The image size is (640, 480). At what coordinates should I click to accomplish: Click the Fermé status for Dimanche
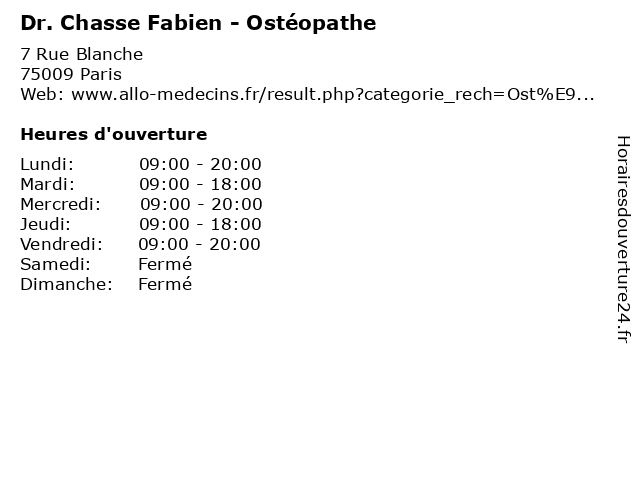pyautogui.click(x=165, y=284)
